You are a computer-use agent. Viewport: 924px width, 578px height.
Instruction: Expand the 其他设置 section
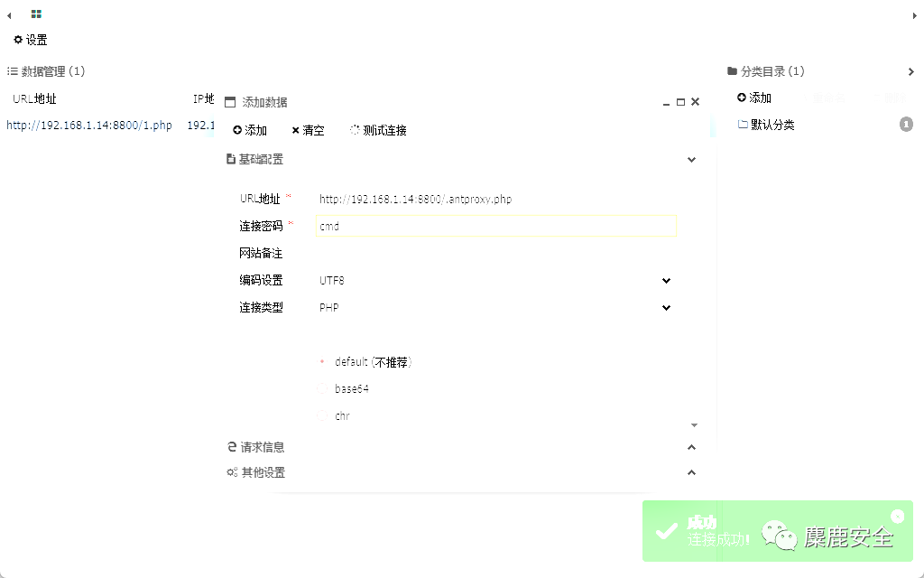691,471
